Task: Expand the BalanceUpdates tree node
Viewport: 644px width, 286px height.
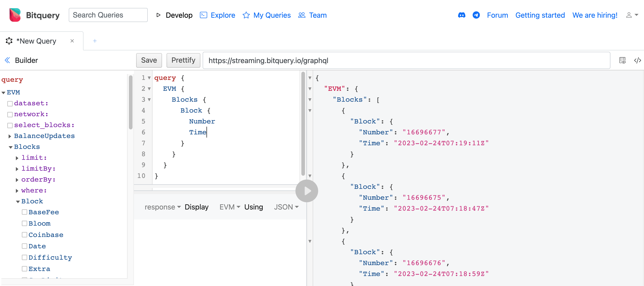Action: [10, 136]
